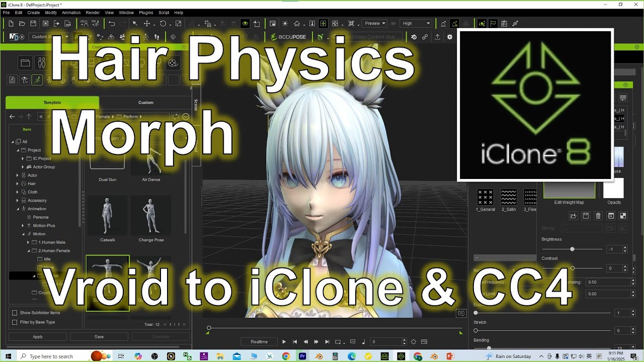
Task: Click the Windows Start button
Action: click(9, 356)
